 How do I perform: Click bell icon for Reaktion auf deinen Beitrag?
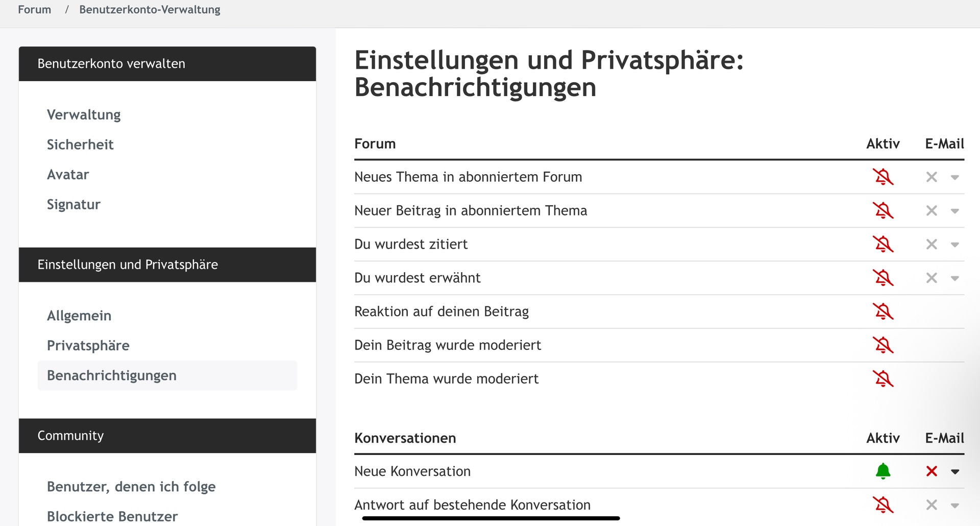[883, 312]
